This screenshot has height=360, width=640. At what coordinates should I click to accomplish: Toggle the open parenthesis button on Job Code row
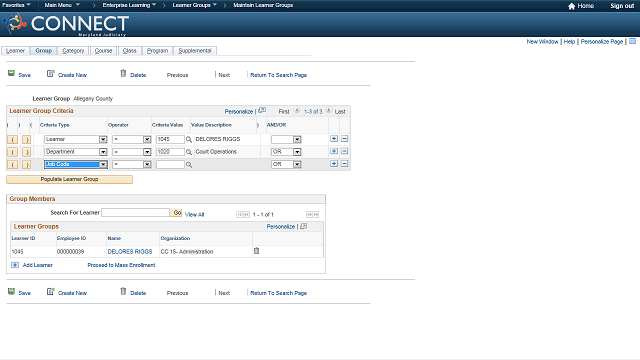click(13, 164)
